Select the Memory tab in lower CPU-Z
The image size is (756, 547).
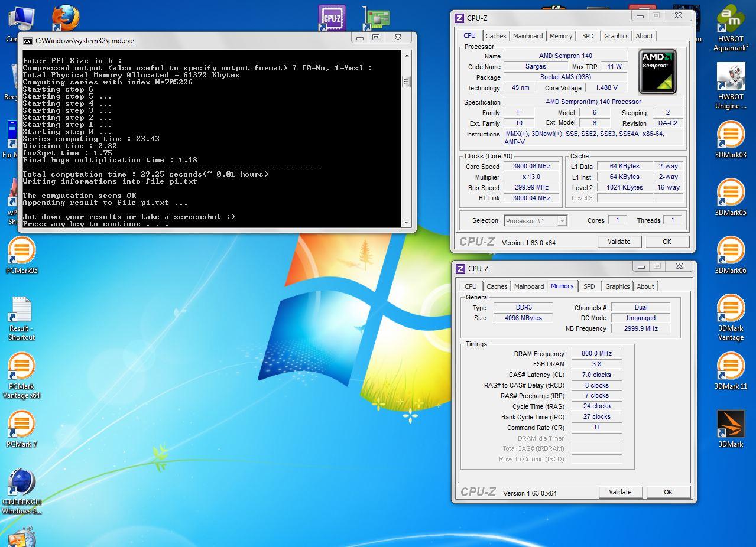(x=562, y=286)
